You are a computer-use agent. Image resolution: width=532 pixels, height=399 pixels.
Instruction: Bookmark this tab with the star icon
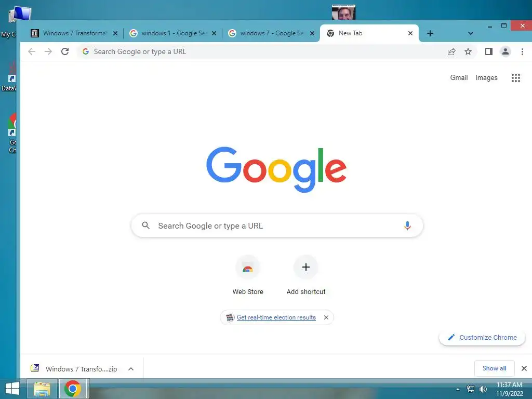[x=468, y=51]
